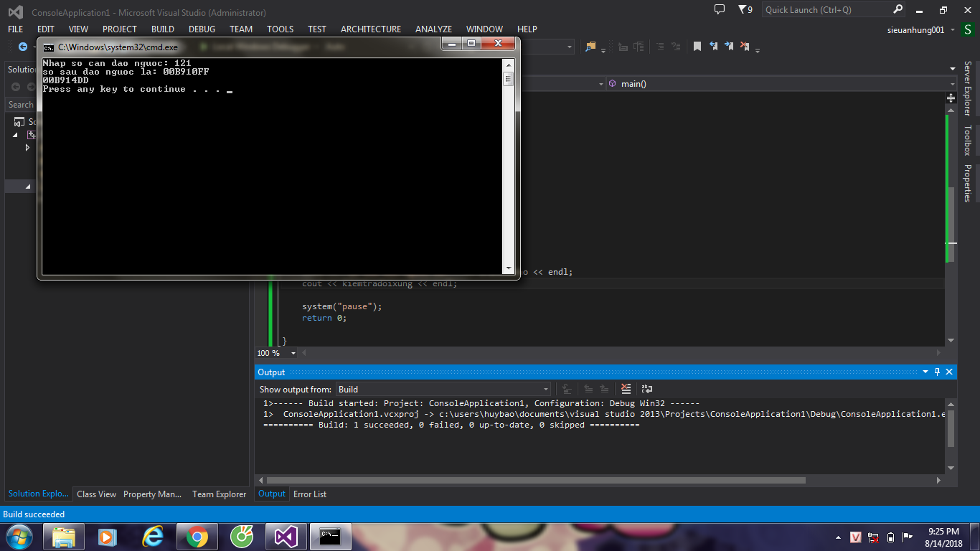Click the sieuanhung001 account name

click(x=915, y=29)
